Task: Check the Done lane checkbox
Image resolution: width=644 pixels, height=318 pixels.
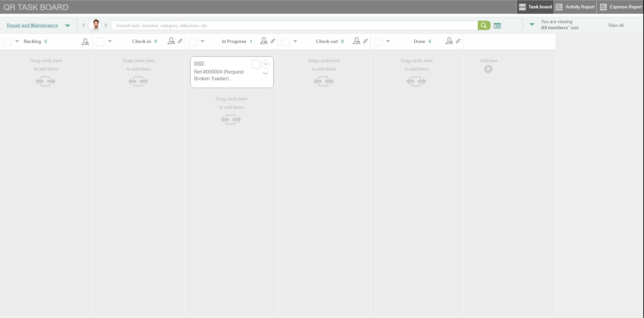Action: [x=378, y=42]
